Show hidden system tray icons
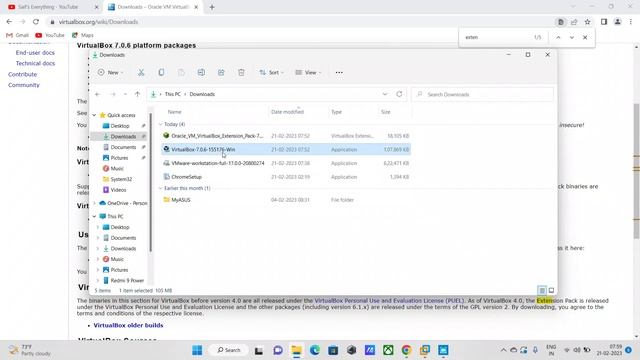 [503, 350]
